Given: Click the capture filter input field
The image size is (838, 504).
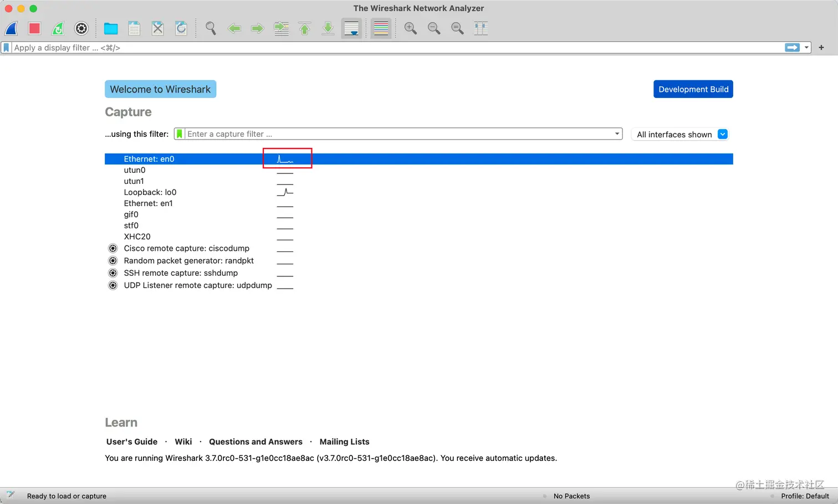Looking at the screenshot, I should pyautogui.click(x=399, y=134).
